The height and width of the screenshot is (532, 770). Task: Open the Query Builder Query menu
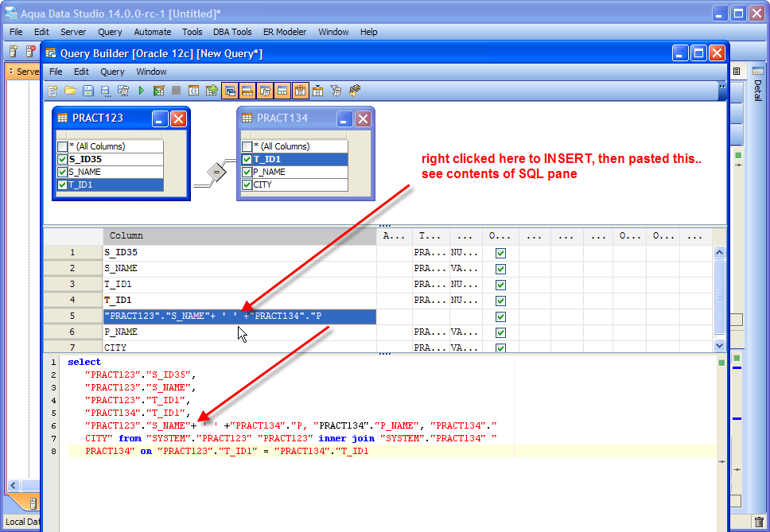point(112,72)
